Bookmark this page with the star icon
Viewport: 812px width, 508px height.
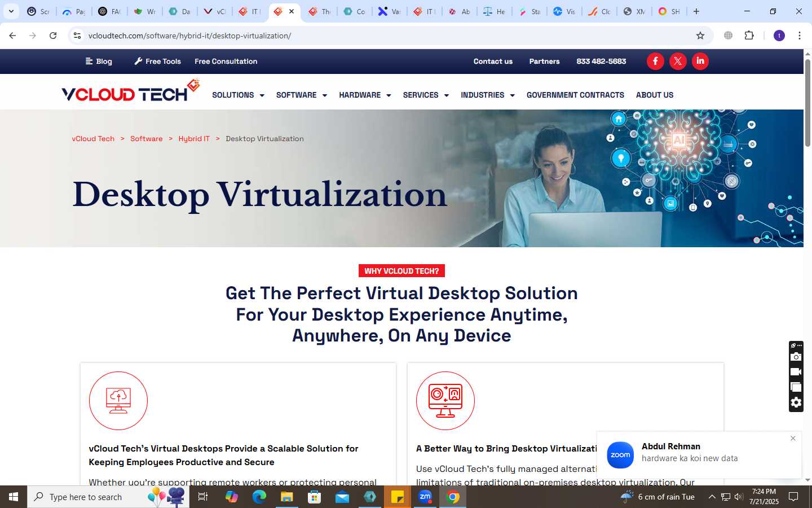(x=700, y=36)
